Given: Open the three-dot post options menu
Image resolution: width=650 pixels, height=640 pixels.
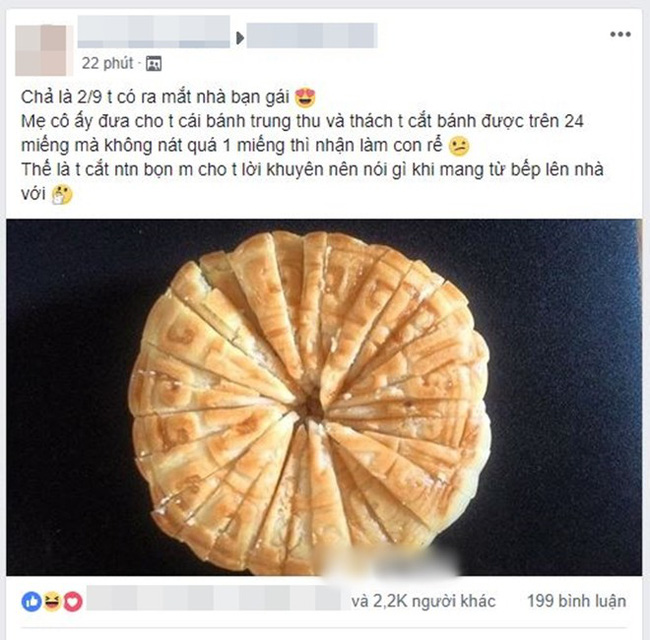Looking at the screenshot, I should click(x=620, y=34).
